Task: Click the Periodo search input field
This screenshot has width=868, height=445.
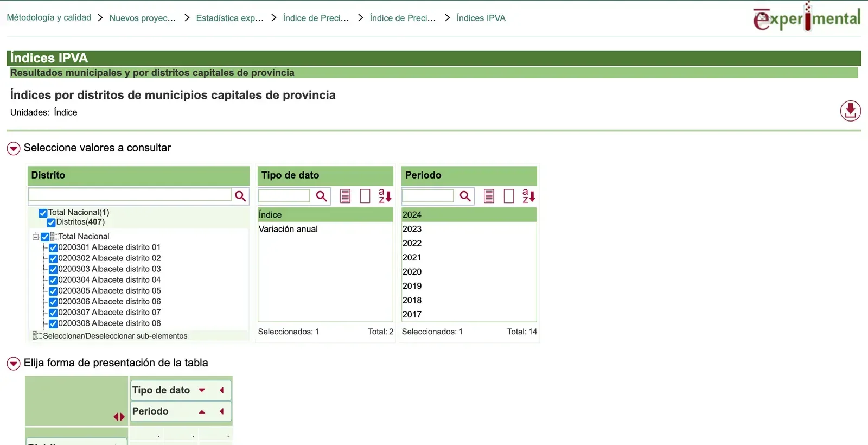Action: (x=428, y=195)
